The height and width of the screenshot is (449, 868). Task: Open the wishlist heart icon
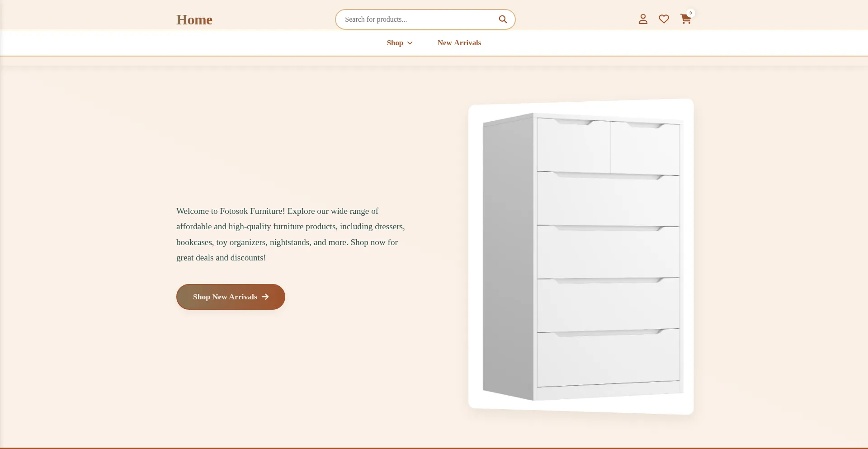[664, 19]
